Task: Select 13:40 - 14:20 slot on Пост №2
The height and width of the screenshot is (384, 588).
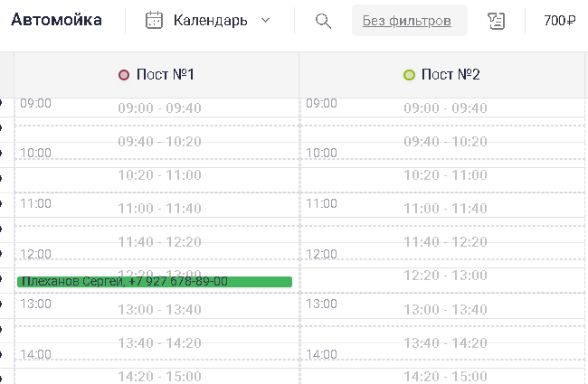Action: (445, 343)
